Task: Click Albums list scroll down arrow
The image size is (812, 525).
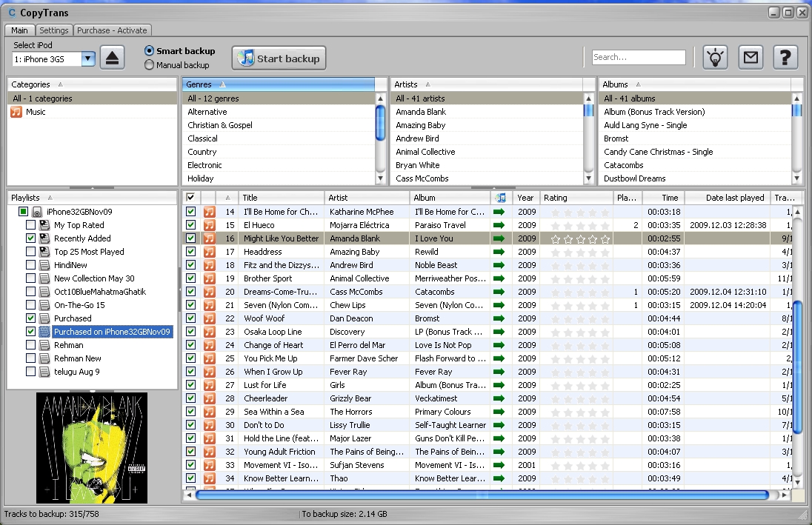Action: coord(796,178)
